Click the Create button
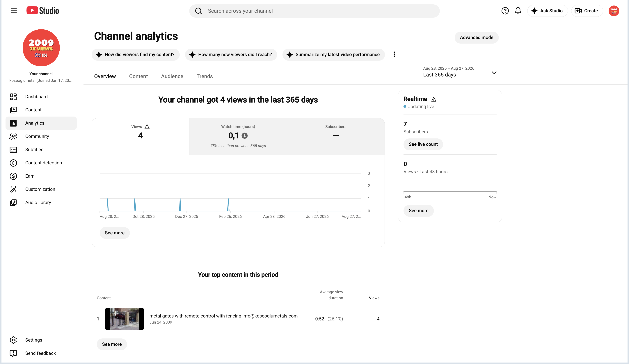The width and height of the screenshot is (629, 364). click(587, 11)
